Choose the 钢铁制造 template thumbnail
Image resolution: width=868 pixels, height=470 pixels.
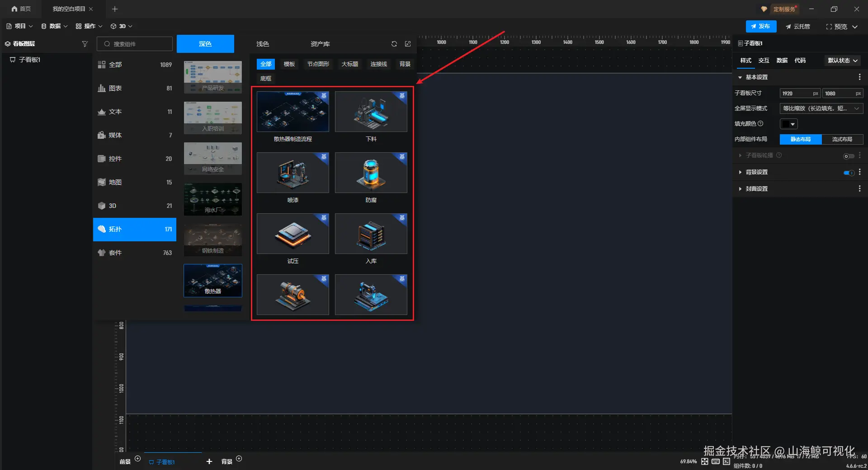point(213,240)
